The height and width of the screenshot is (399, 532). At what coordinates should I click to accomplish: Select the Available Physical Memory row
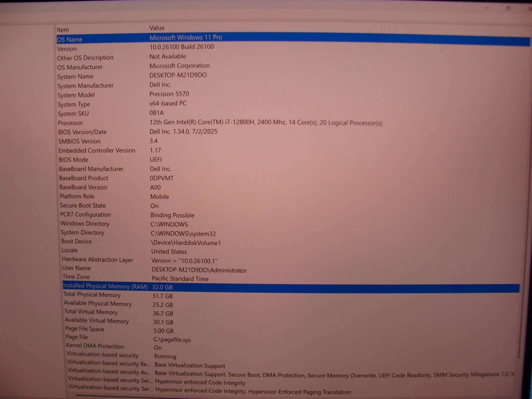pyautogui.click(x=98, y=304)
